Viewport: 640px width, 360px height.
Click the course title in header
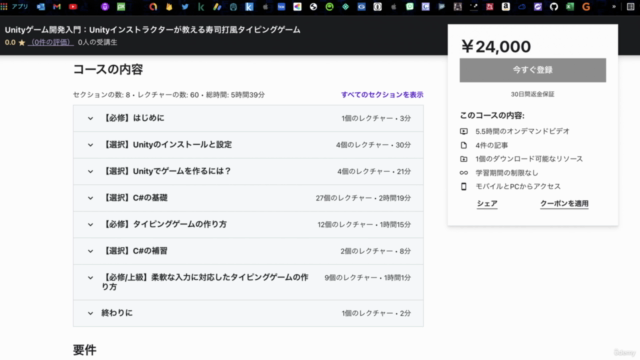(x=152, y=30)
